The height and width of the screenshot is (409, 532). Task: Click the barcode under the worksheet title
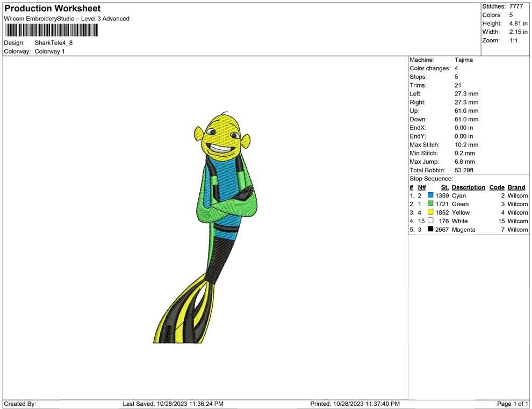pyautogui.click(x=52, y=31)
